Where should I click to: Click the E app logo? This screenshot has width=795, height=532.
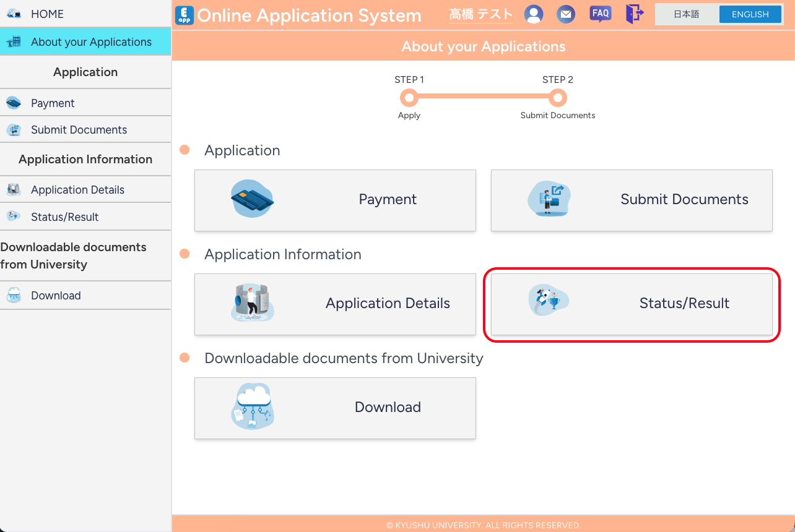184,15
